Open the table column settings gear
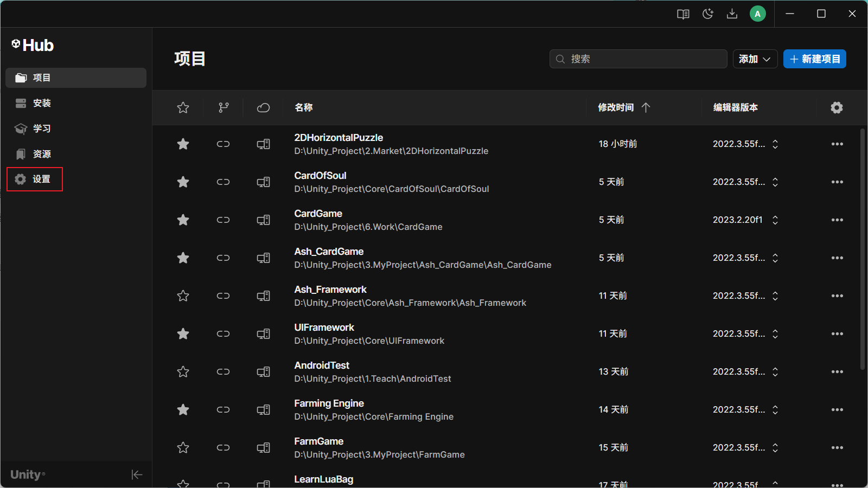Image resolution: width=868 pixels, height=488 pixels. [837, 107]
